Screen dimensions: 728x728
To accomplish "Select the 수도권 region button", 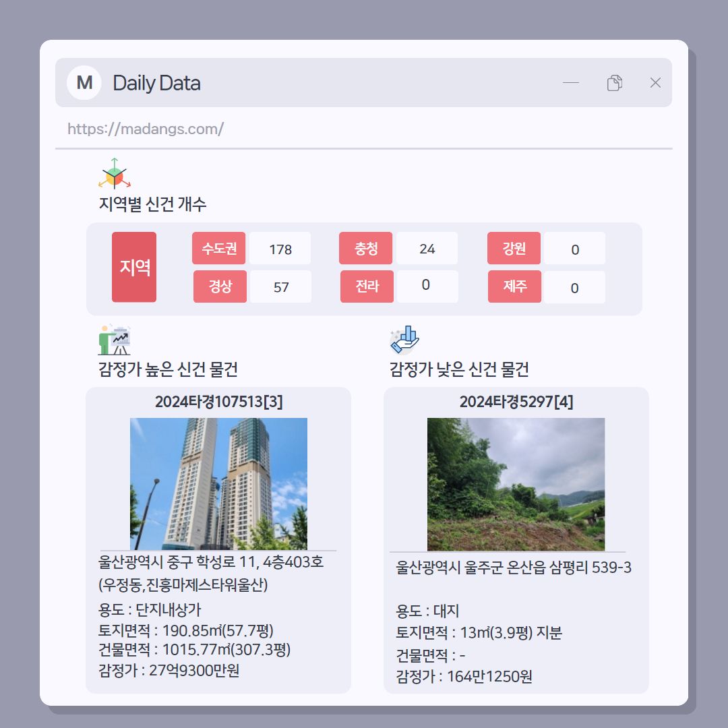I will click(218, 248).
